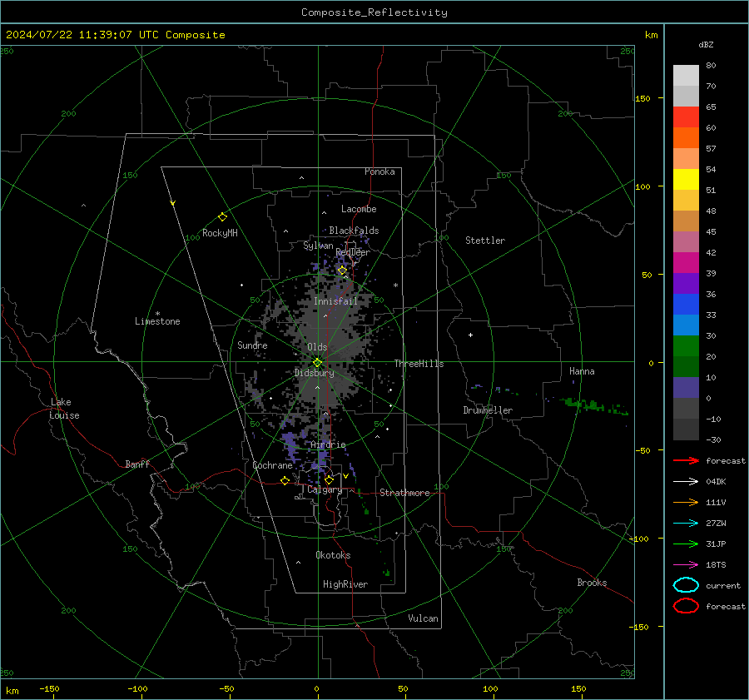Click the red 65 dBZ color swatch
Screen dimensions: 749x700
coord(686,117)
